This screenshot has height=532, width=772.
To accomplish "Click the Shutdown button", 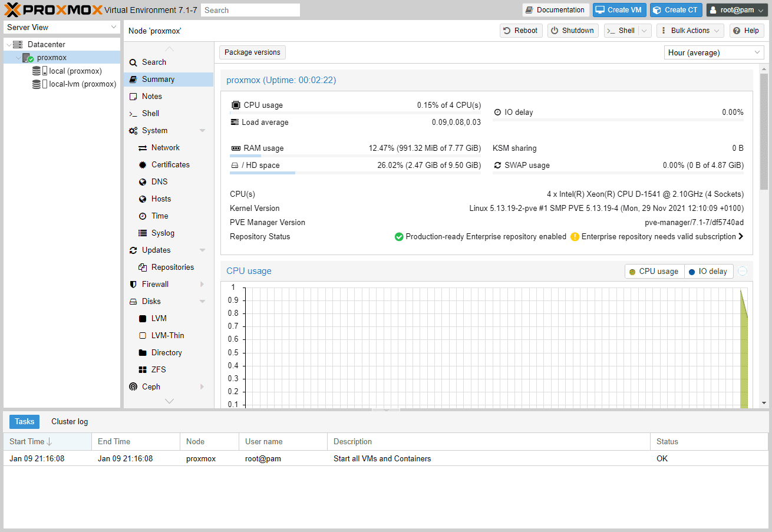I will point(573,31).
